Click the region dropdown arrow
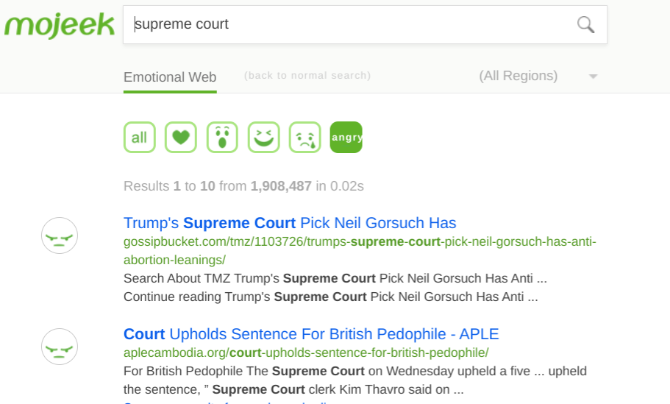Viewport: 670px width, 404px height. [593, 77]
